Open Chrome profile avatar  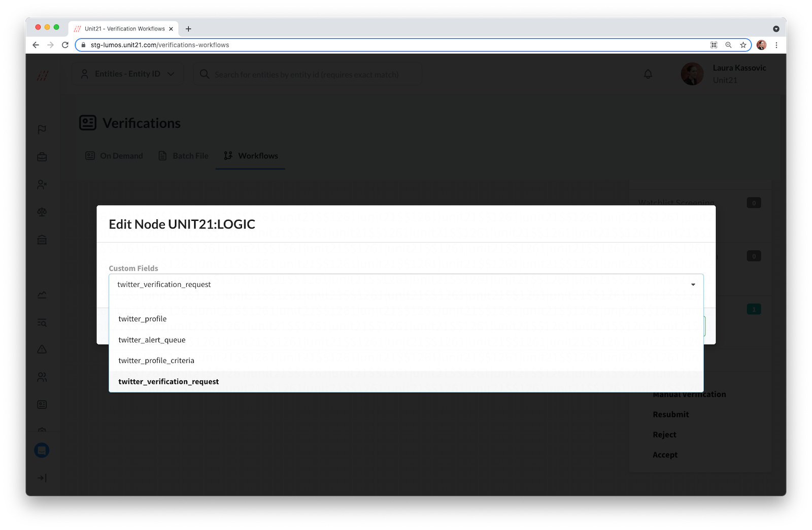[761, 45]
